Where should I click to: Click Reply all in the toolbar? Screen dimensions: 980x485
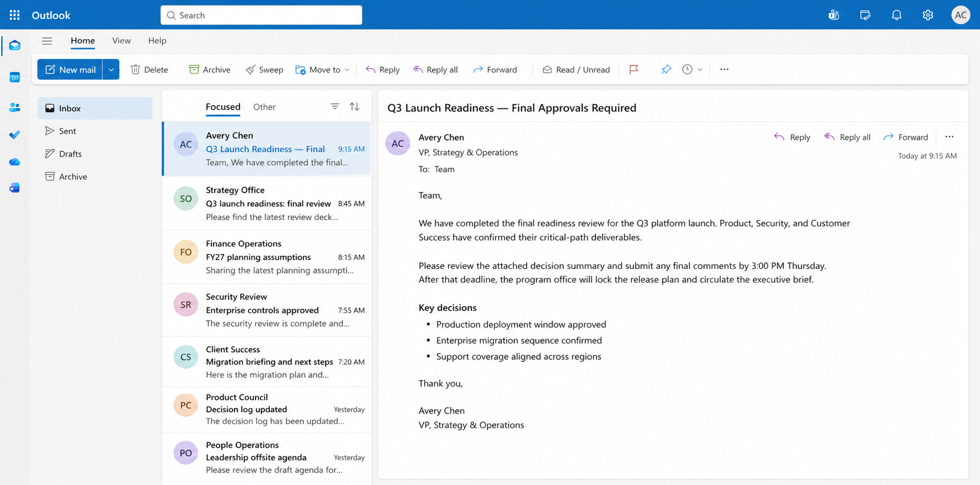pyautogui.click(x=435, y=69)
